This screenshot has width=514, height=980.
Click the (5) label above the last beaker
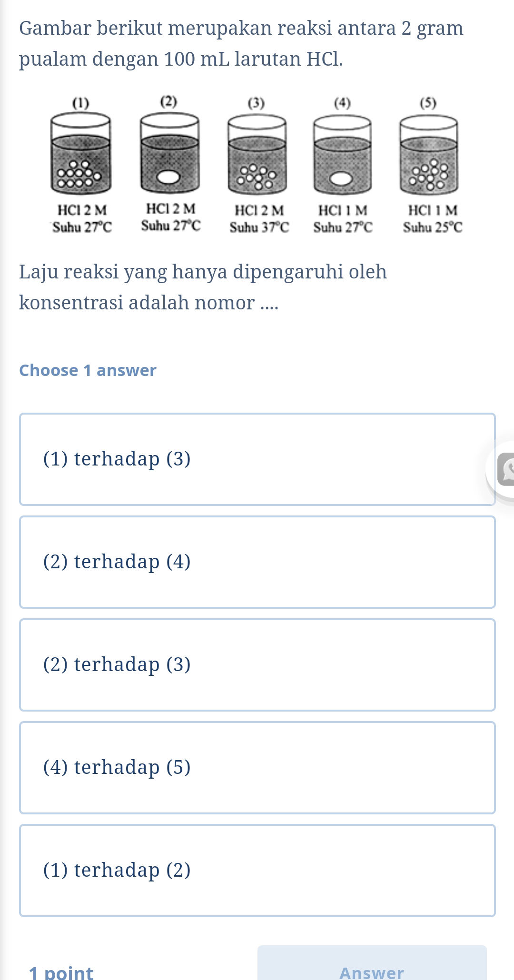click(x=428, y=102)
